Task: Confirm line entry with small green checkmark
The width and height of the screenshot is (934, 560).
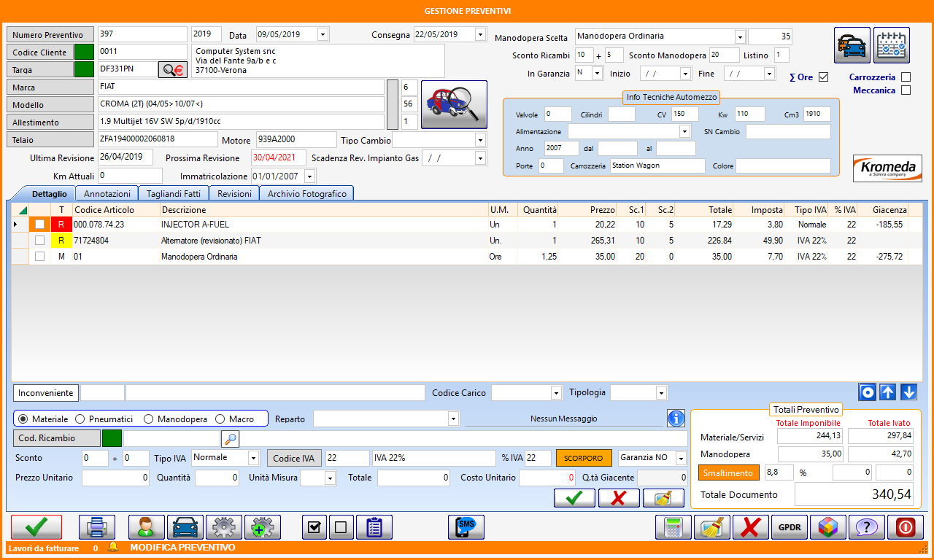Action: pyautogui.click(x=574, y=498)
